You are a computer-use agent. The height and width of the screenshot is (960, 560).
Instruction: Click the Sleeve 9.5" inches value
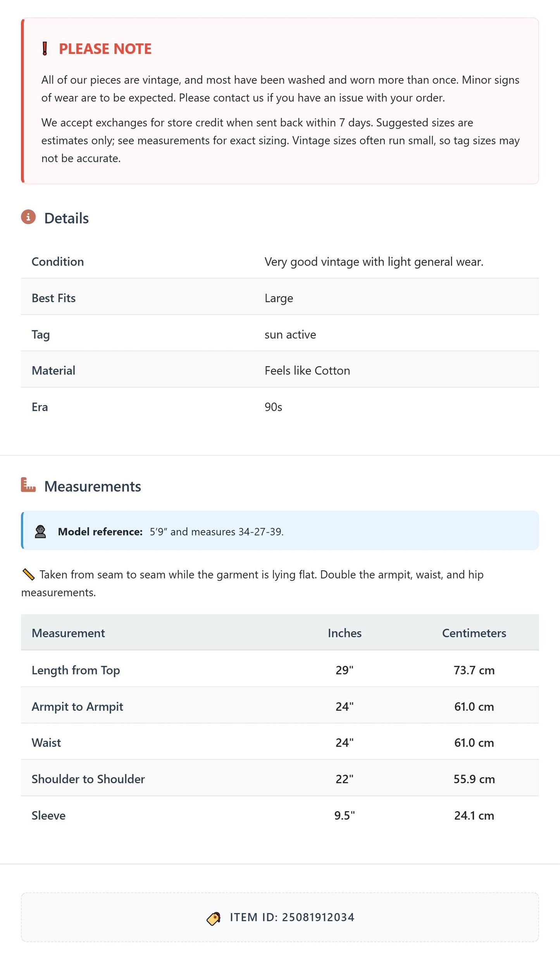coord(345,815)
